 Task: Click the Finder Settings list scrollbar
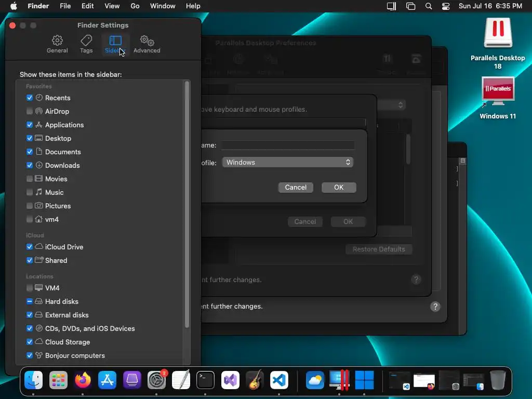(187, 204)
